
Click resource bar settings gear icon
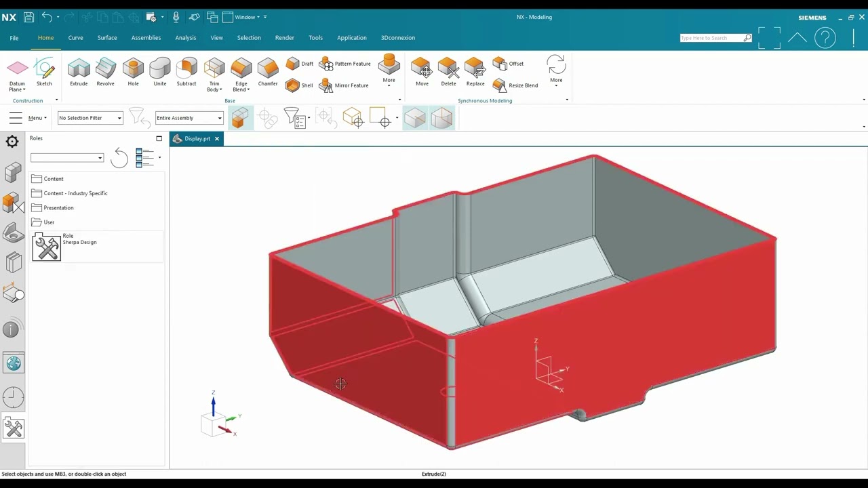click(12, 141)
